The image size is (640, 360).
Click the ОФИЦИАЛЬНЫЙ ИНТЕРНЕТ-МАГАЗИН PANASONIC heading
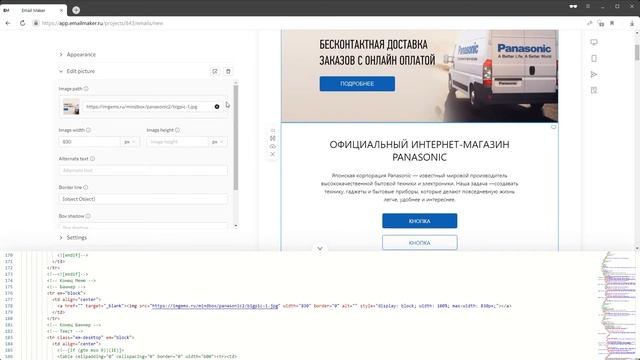(420, 151)
